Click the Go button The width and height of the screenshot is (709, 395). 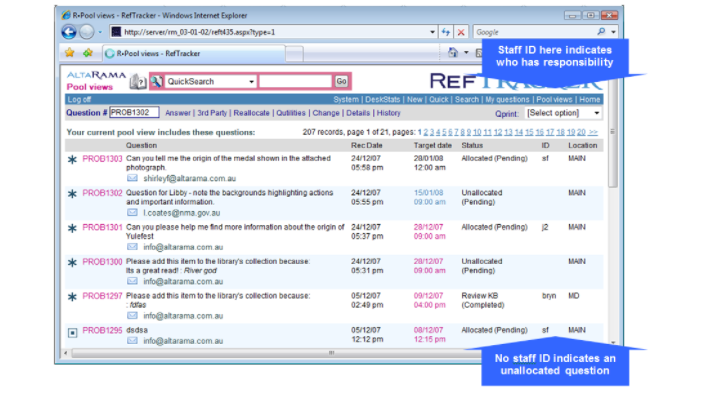point(341,81)
